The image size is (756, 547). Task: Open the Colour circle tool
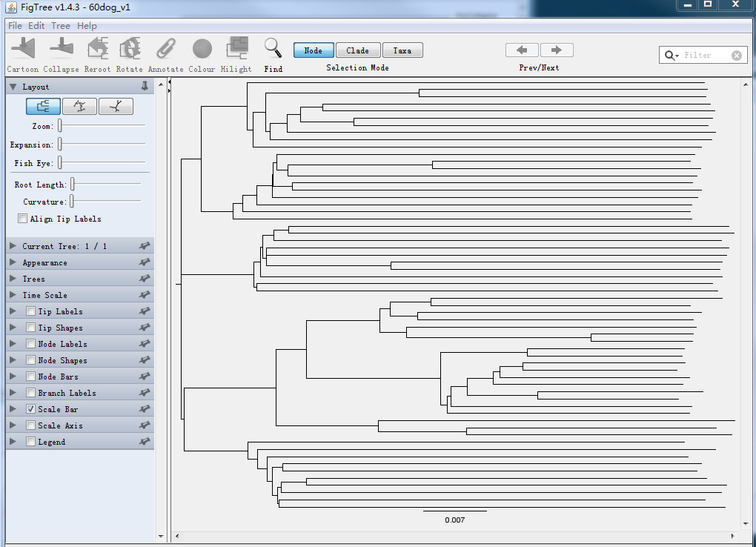pos(202,49)
